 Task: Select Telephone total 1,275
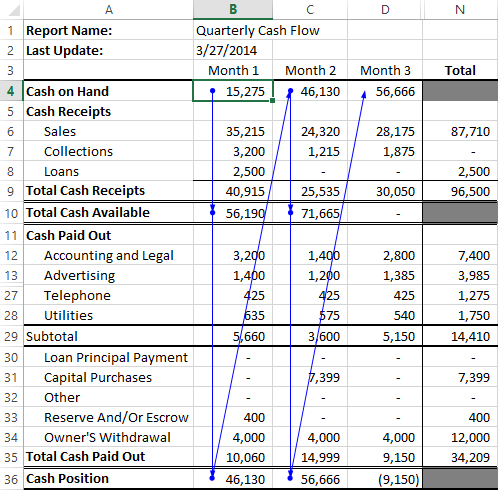[460, 295]
